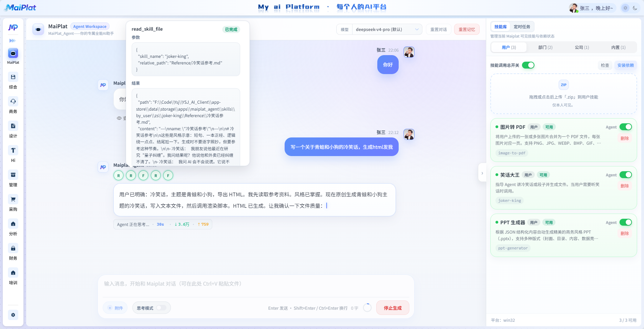Image resolution: width=644 pixels, height=329 pixels.
Task: Switch to 技能库 tab
Action: 500,27
